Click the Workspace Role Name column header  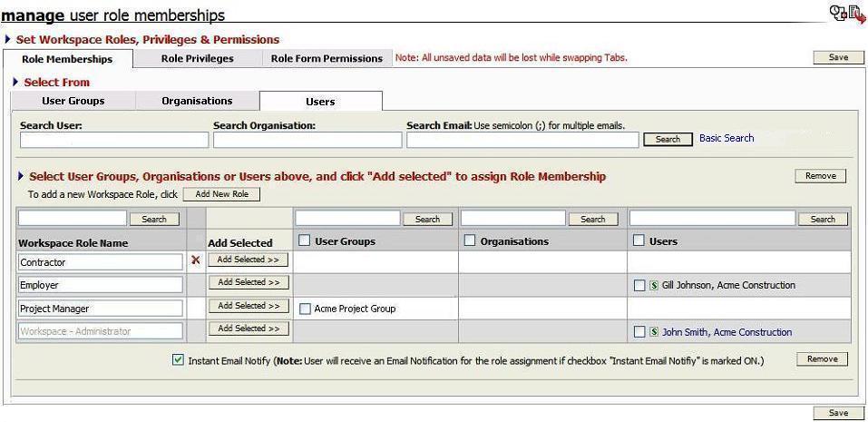coord(73,243)
